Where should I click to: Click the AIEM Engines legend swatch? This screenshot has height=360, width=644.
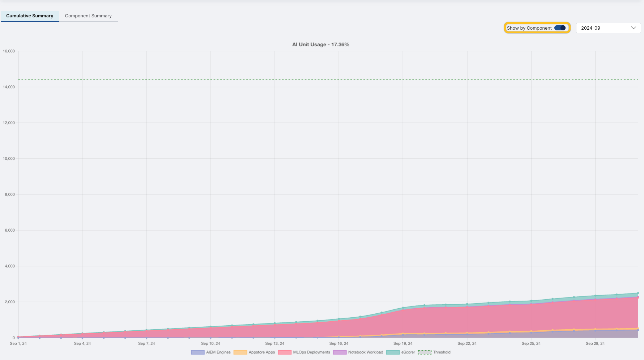point(197,352)
